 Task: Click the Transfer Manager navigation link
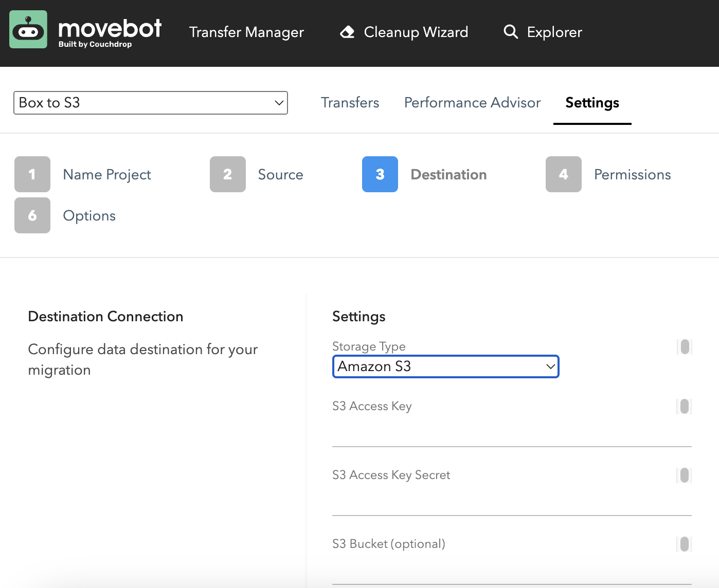(246, 32)
